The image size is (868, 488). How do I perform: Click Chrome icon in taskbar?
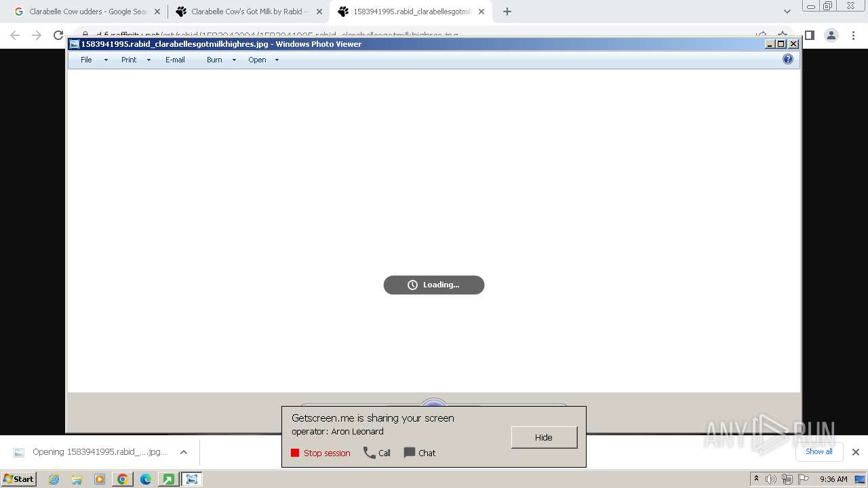point(123,479)
